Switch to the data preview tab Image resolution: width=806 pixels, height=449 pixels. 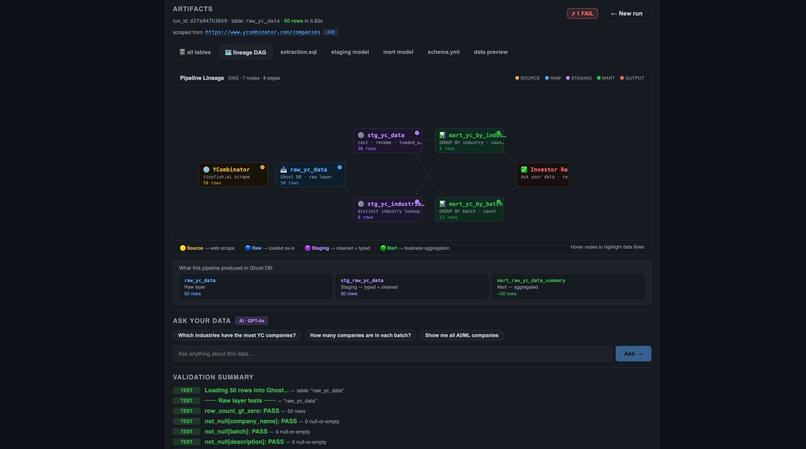[491, 52]
